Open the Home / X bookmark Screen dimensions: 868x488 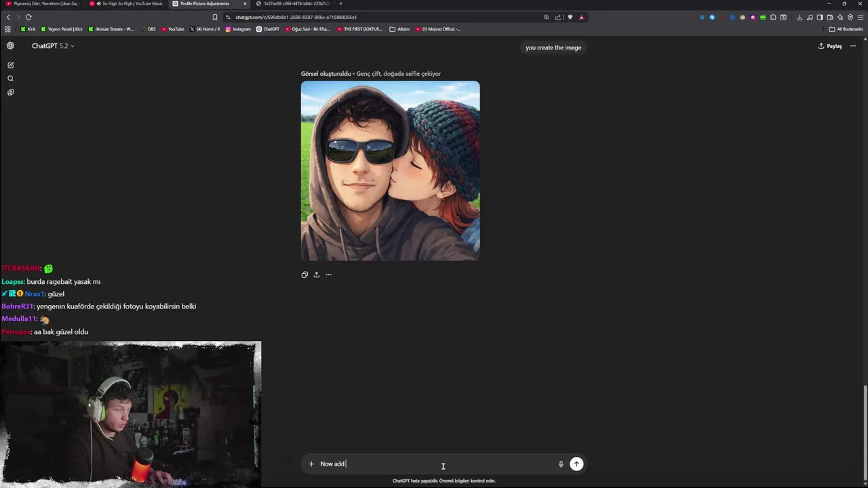pos(205,29)
